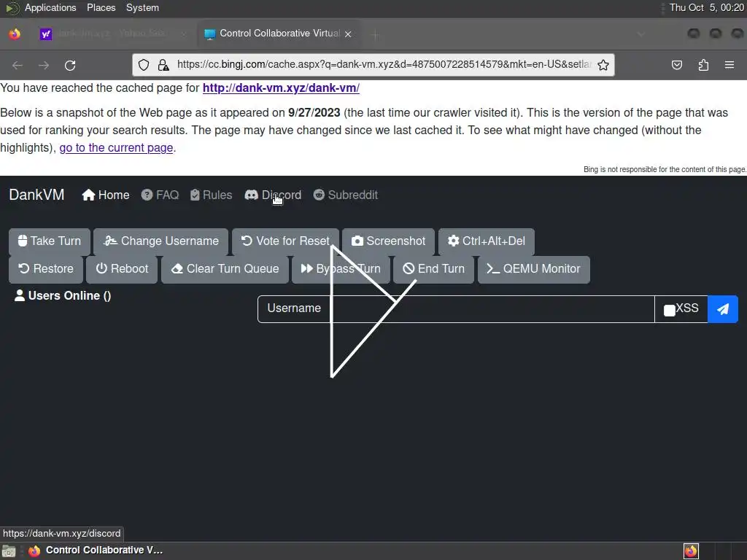This screenshot has height=560, width=747.
Task: Click the Users Online heading
Action: pos(63,296)
